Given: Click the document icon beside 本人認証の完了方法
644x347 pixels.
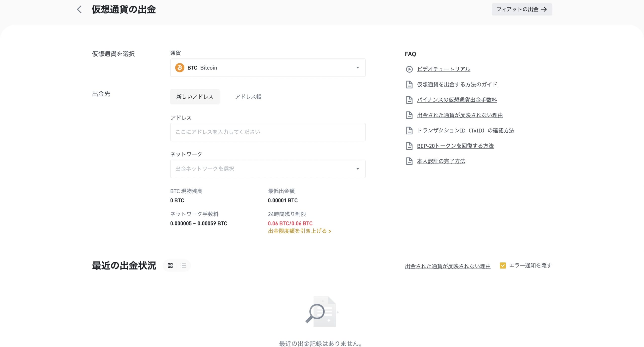Looking at the screenshot, I should (x=409, y=161).
